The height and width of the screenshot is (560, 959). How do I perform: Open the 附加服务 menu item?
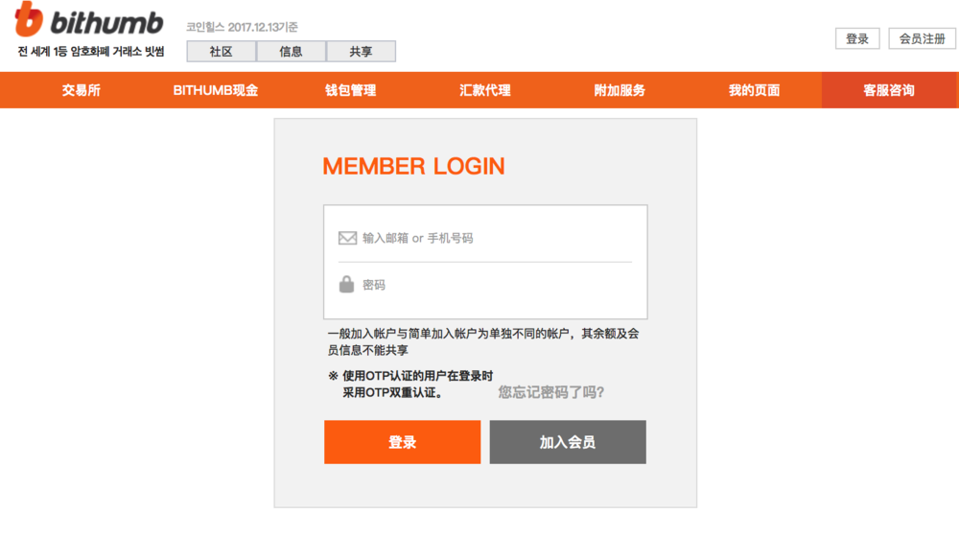(x=620, y=90)
